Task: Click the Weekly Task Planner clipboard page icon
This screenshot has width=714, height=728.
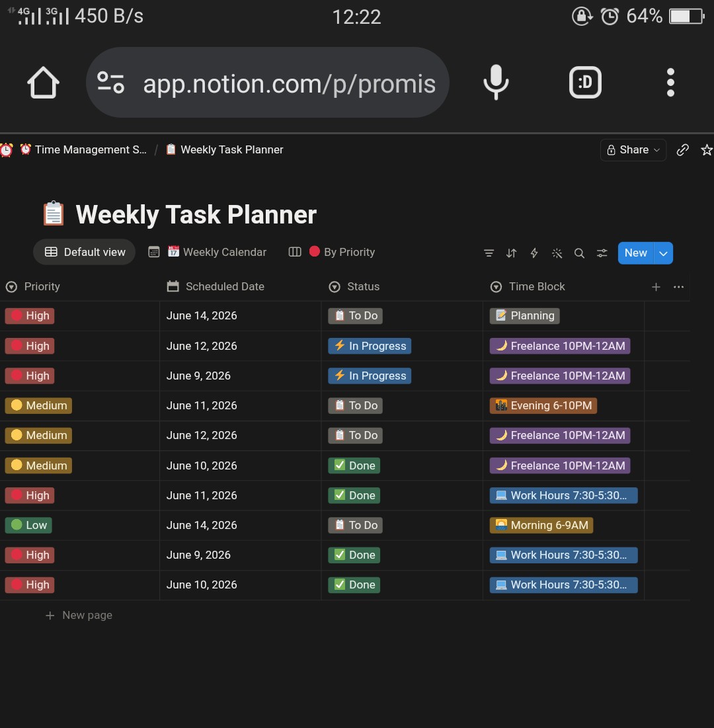Action: pos(54,214)
